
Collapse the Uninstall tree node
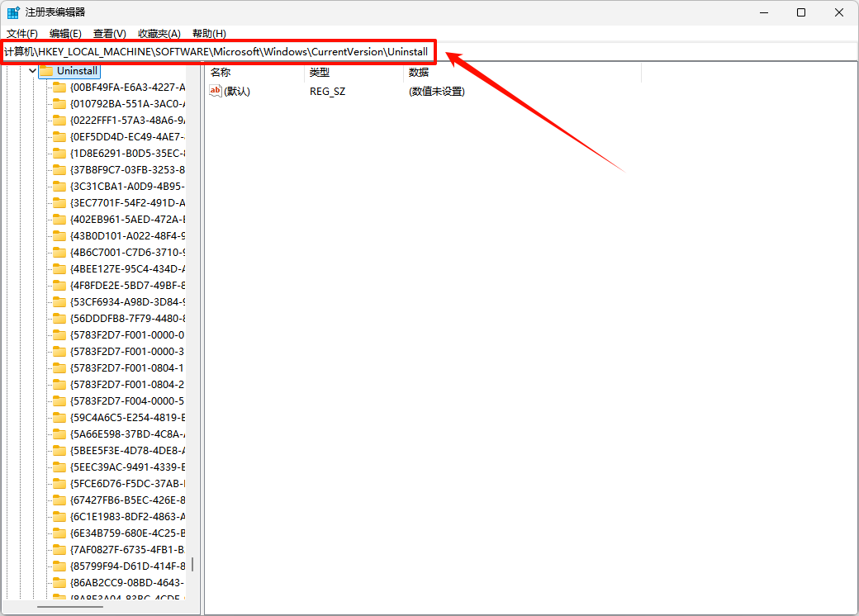(x=32, y=71)
